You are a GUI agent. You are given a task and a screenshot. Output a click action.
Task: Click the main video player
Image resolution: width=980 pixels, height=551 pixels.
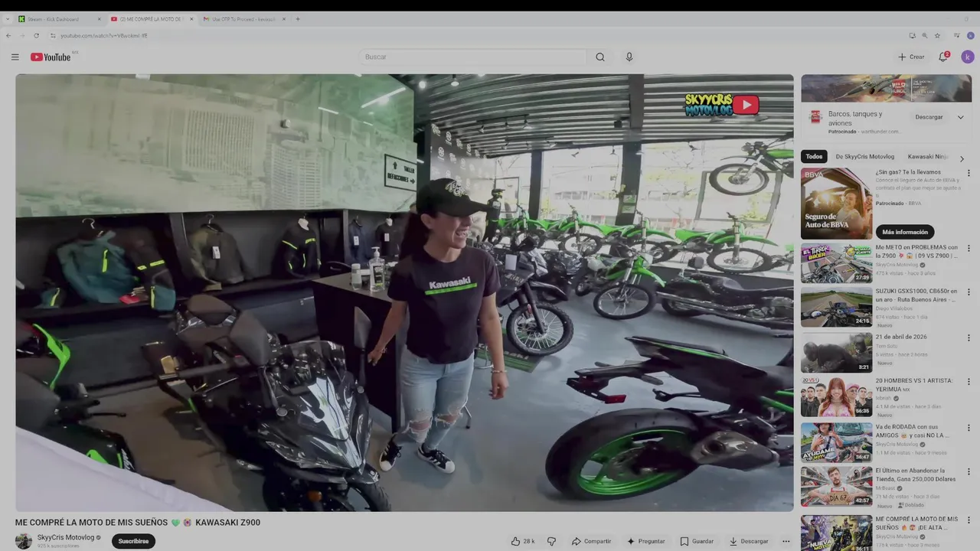[x=404, y=292]
